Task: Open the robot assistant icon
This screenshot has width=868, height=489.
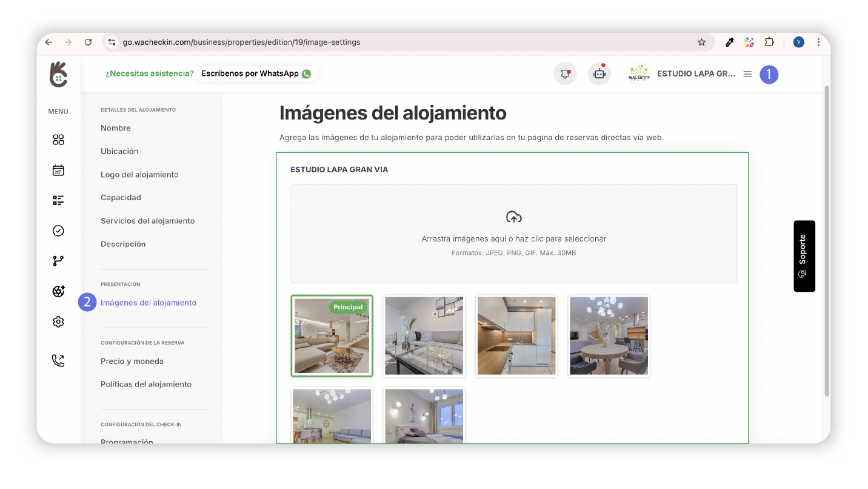Action: pyautogui.click(x=599, y=74)
